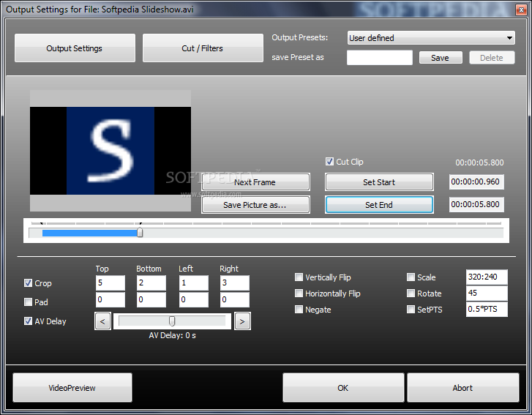
Task: Enable Horizontally Flip checkbox
Action: pyautogui.click(x=299, y=294)
